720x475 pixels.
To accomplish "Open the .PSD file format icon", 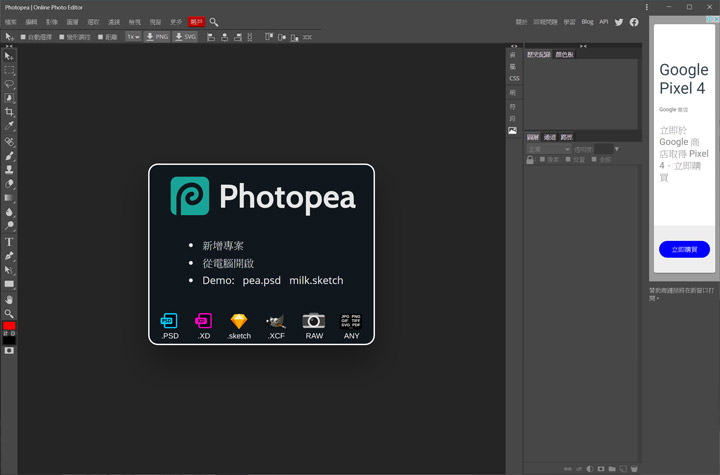I will click(x=169, y=326).
